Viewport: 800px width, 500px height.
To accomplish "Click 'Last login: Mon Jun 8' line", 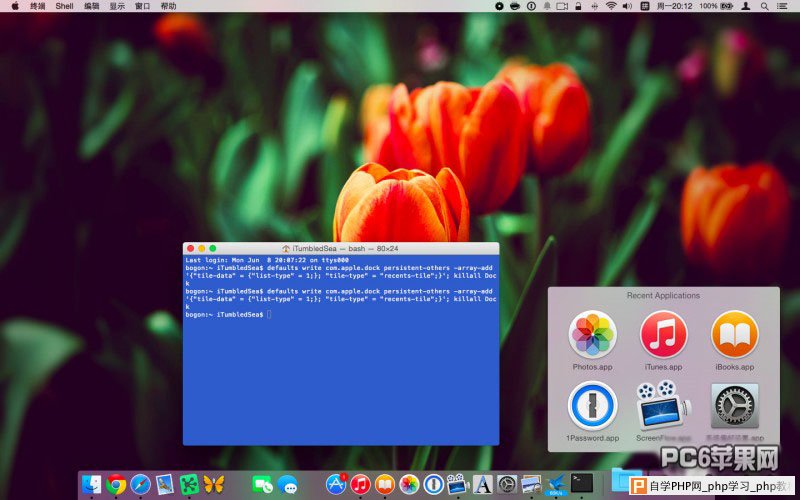I will [267, 260].
